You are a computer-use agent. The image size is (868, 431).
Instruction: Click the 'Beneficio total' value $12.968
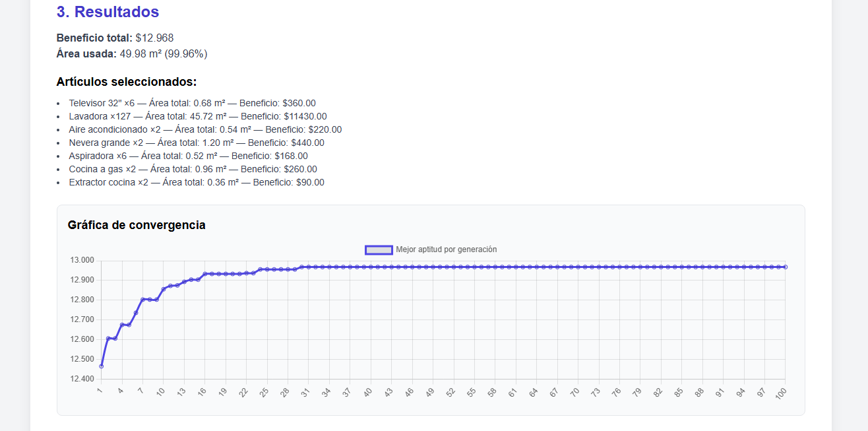pyautogui.click(x=154, y=38)
